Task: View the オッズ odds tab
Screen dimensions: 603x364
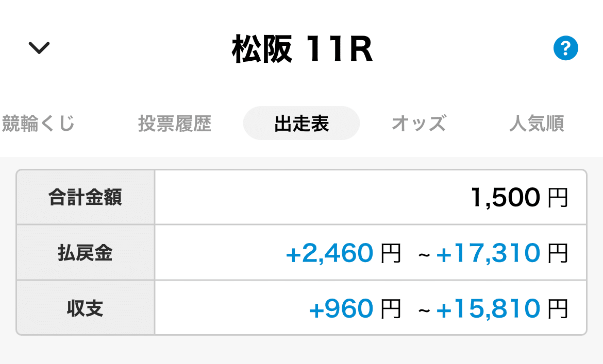Action: point(418,123)
